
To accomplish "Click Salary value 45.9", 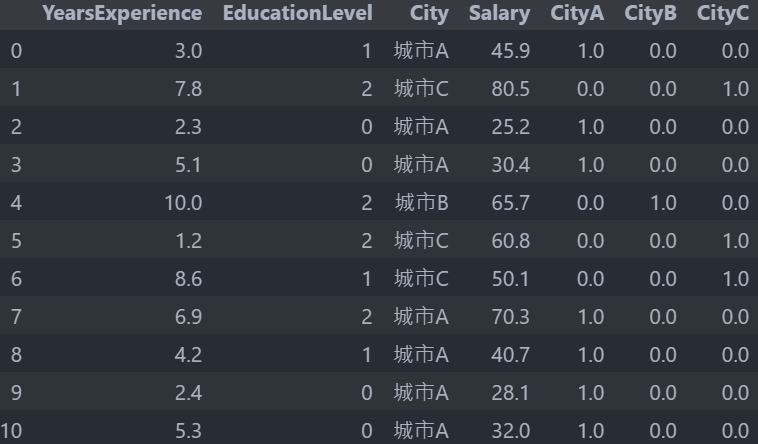I will pos(511,51).
